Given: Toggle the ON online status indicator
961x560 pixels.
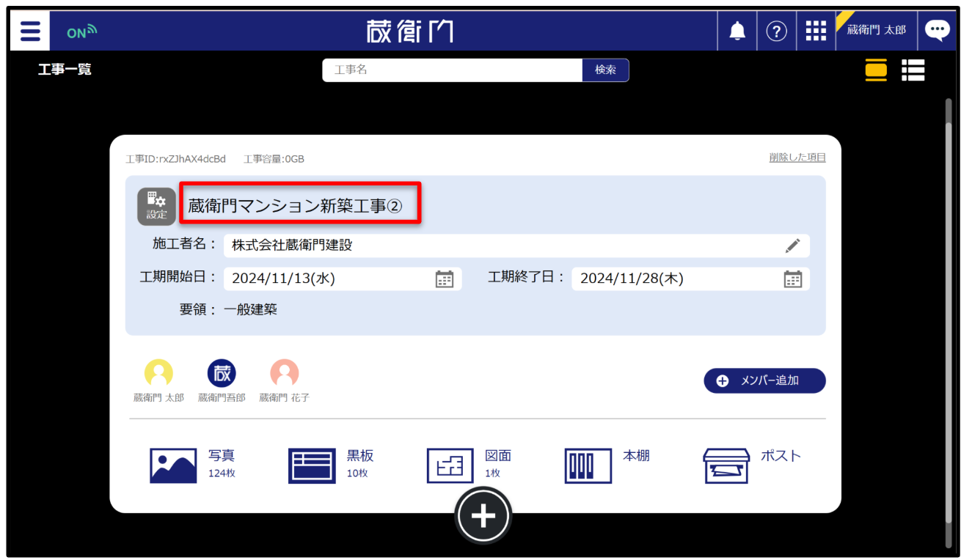Looking at the screenshot, I should tap(81, 32).
